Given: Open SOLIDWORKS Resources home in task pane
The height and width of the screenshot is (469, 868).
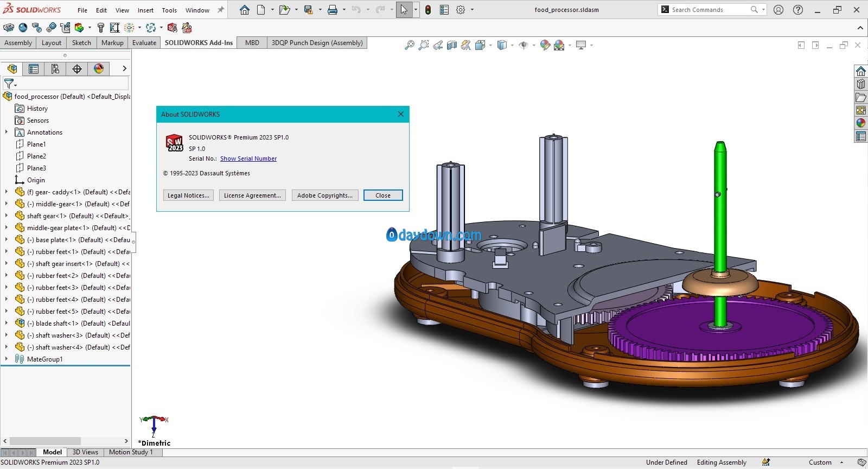Looking at the screenshot, I should pos(861,71).
